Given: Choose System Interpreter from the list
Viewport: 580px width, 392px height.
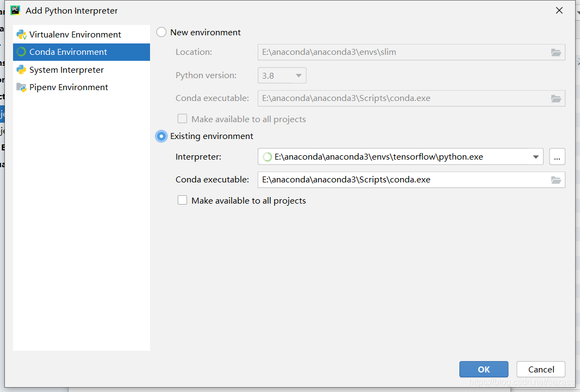Looking at the screenshot, I should point(82,70).
